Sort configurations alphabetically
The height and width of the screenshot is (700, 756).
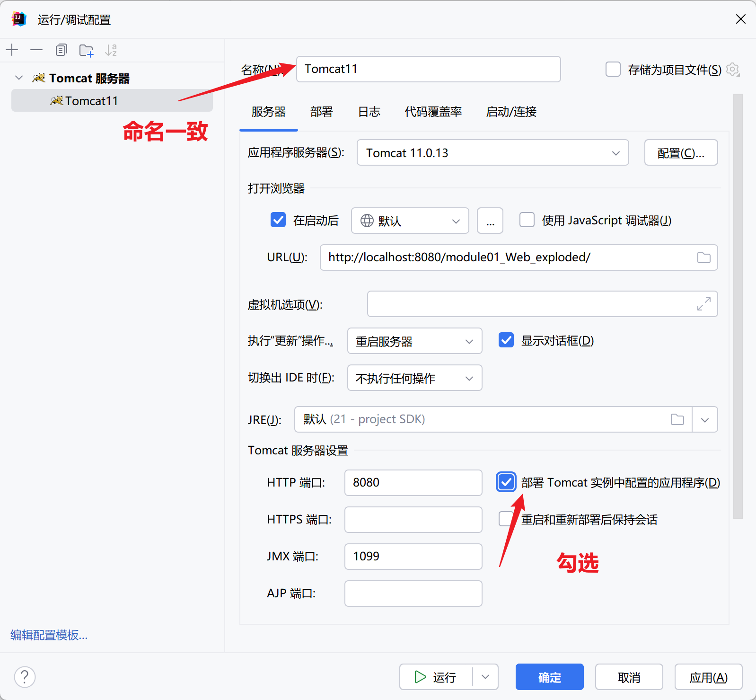111,50
